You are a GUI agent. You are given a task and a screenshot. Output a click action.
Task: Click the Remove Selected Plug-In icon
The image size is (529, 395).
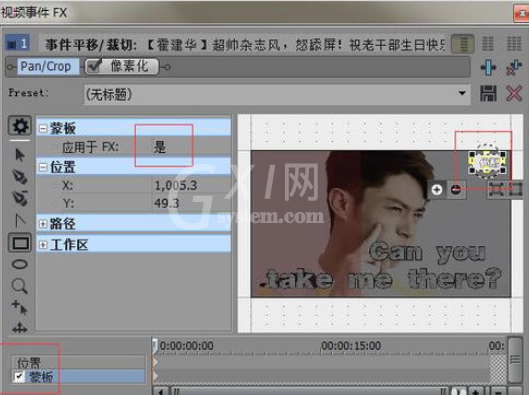(514, 67)
